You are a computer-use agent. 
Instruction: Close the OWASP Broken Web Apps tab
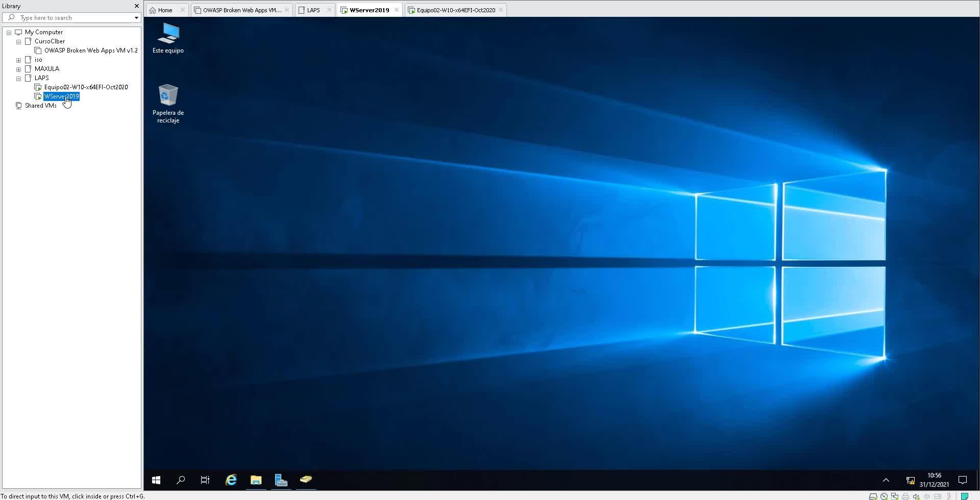pyautogui.click(x=287, y=10)
